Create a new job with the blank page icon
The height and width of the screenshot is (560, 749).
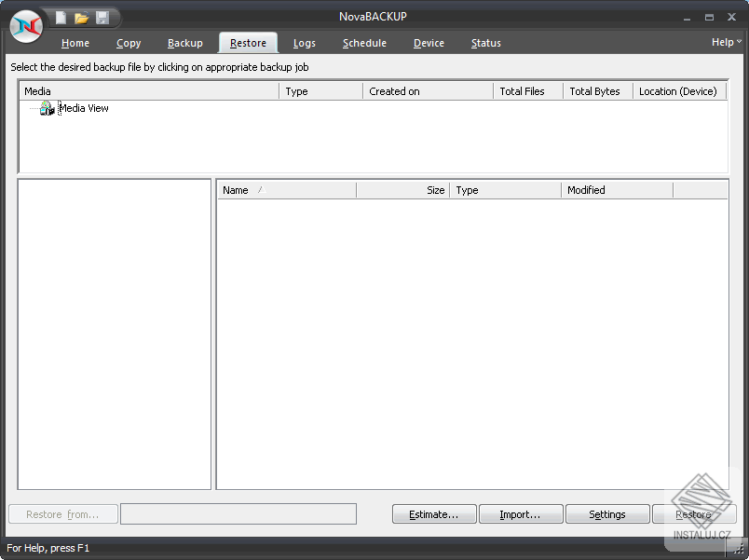61,18
